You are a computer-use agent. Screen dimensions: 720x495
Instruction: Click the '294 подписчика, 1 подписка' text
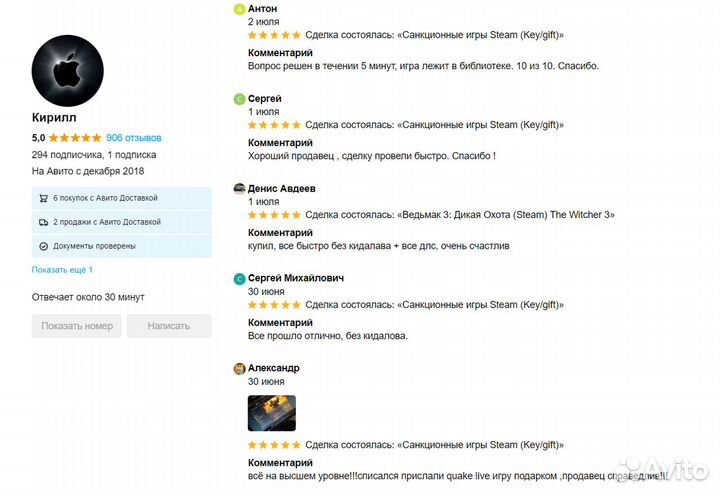(94, 155)
